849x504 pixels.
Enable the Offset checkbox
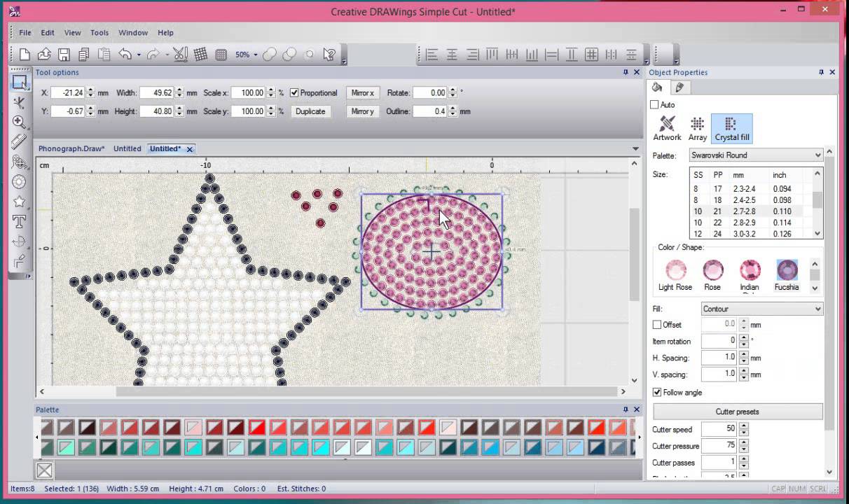(x=657, y=325)
